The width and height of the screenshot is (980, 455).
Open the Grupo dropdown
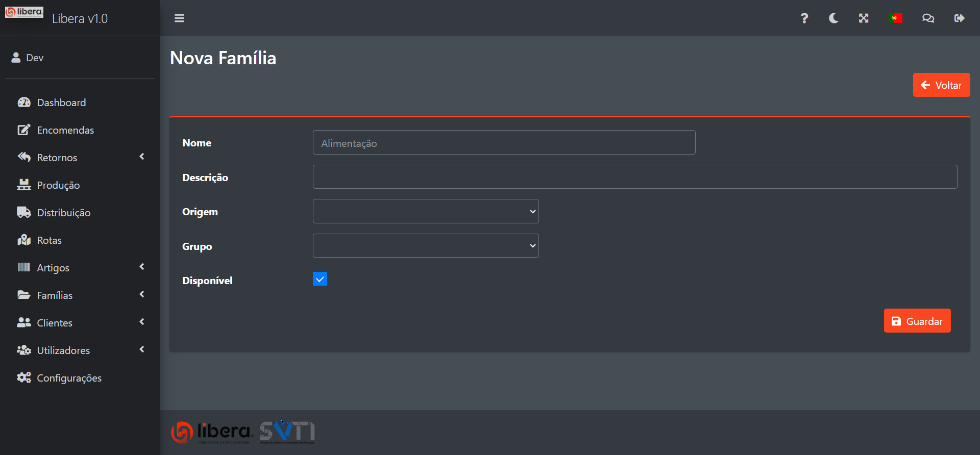[426, 246]
